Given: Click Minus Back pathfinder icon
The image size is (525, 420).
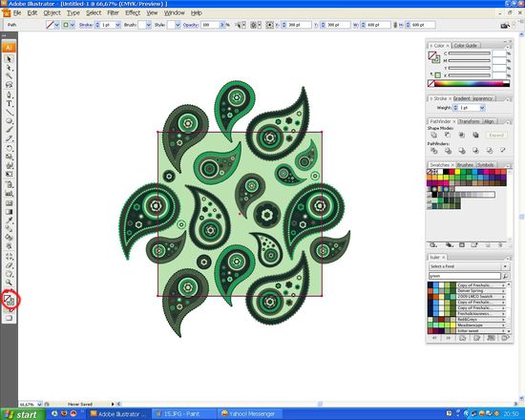Looking at the screenshot, I should tap(503, 151).
